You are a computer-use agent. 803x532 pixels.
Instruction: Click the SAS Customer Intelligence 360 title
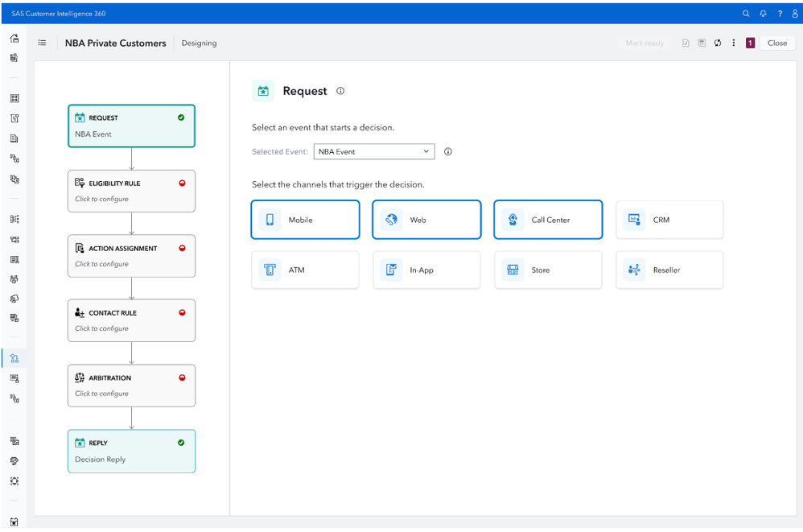(x=59, y=14)
